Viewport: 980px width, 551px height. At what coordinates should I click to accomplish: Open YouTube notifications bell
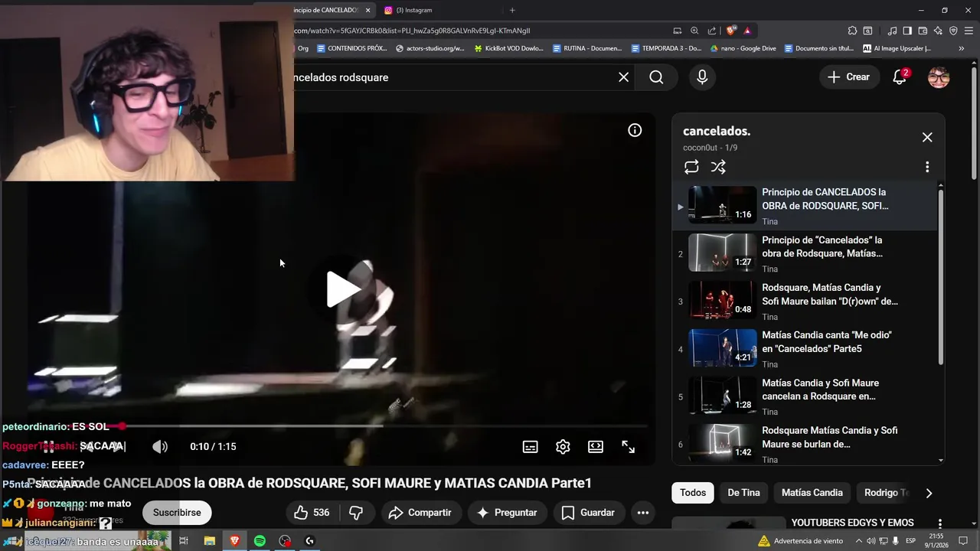coord(900,77)
